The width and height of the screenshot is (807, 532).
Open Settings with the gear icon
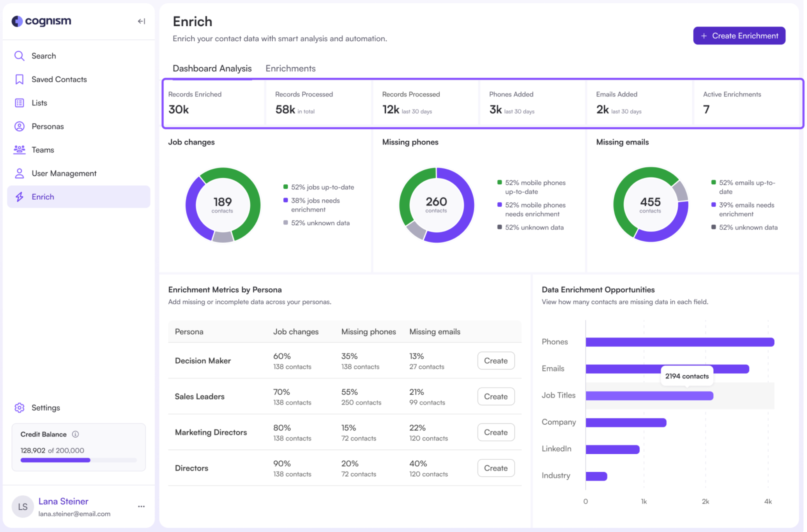19,408
